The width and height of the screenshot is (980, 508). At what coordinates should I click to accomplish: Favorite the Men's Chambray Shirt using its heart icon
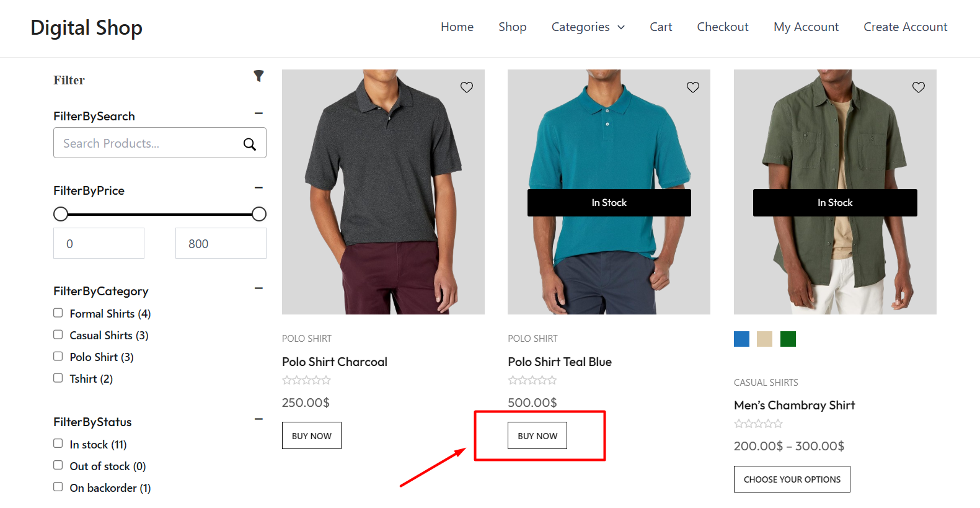[x=918, y=87]
